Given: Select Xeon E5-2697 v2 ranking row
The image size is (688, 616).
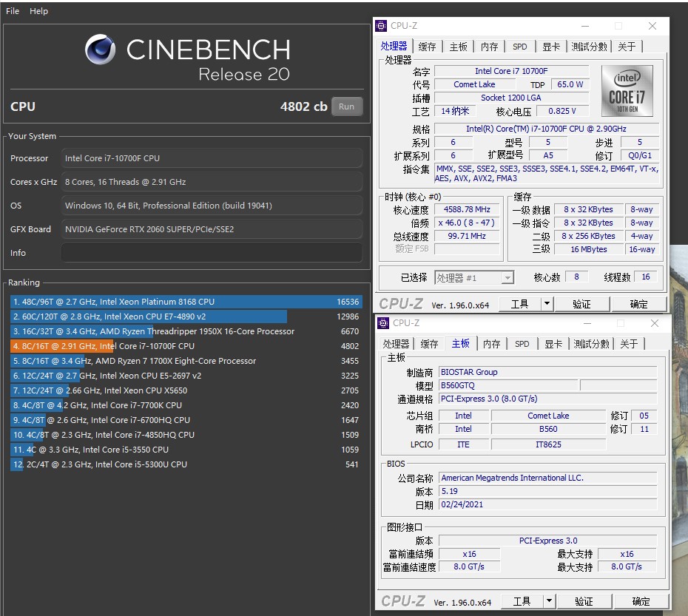Looking at the screenshot, I should pyautogui.click(x=186, y=376).
